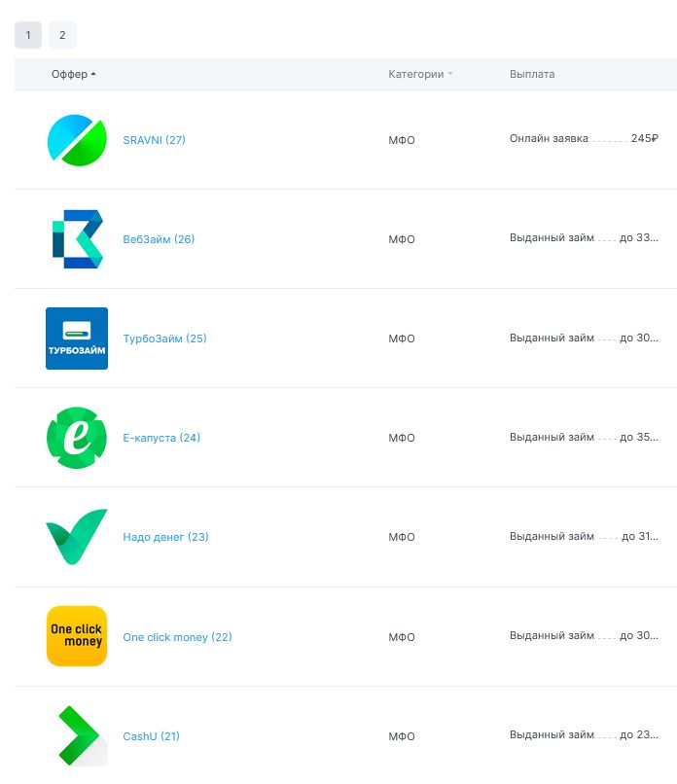
Task: Go to page 2 of offers
Action: (x=62, y=35)
